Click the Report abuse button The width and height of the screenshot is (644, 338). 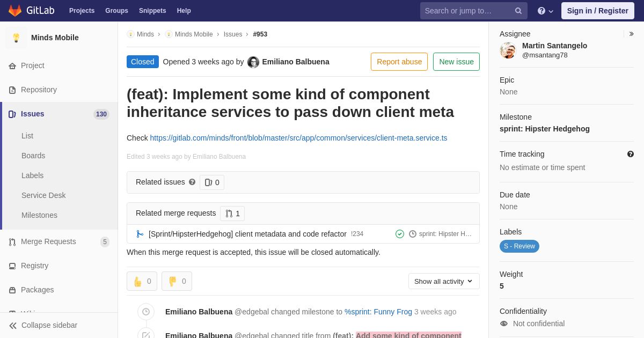[399, 62]
